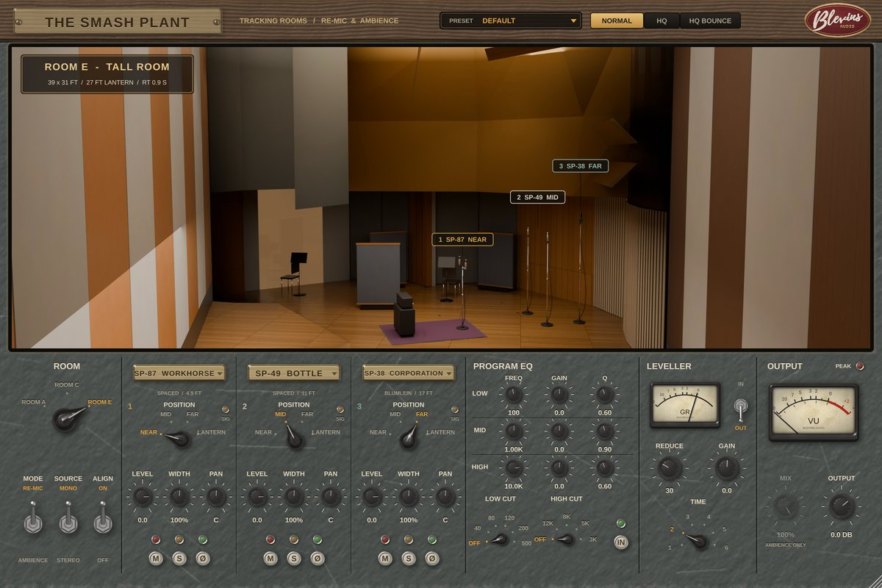Image resolution: width=882 pixels, height=588 pixels.
Task: Click the OUTPUT value 0.0 DB
Action: (x=842, y=535)
